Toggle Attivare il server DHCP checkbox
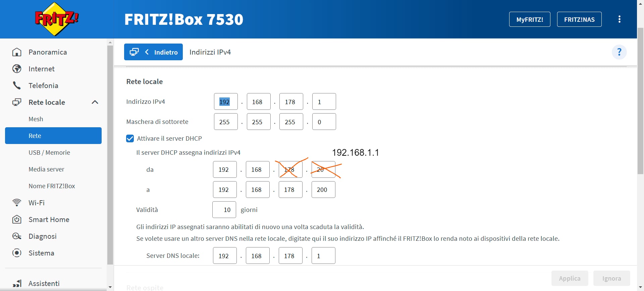This screenshot has width=644, height=291. click(130, 138)
